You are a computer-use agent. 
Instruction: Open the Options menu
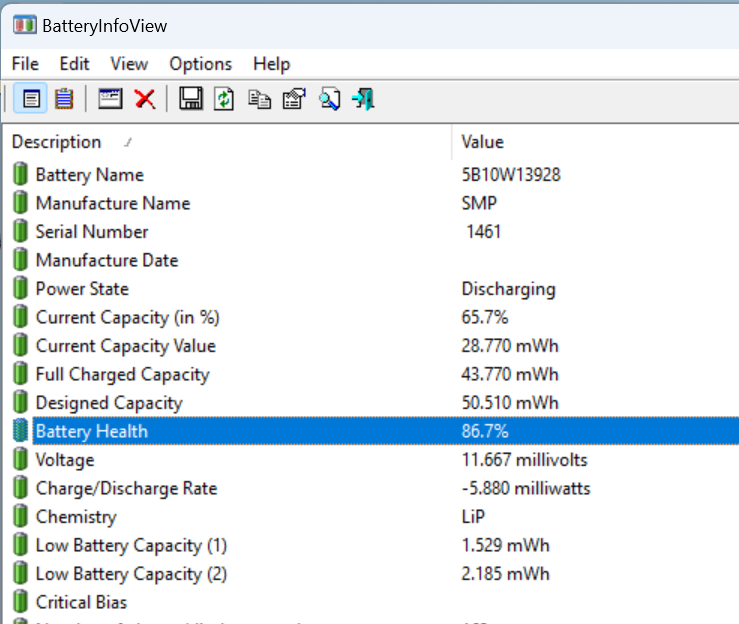click(x=201, y=64)
